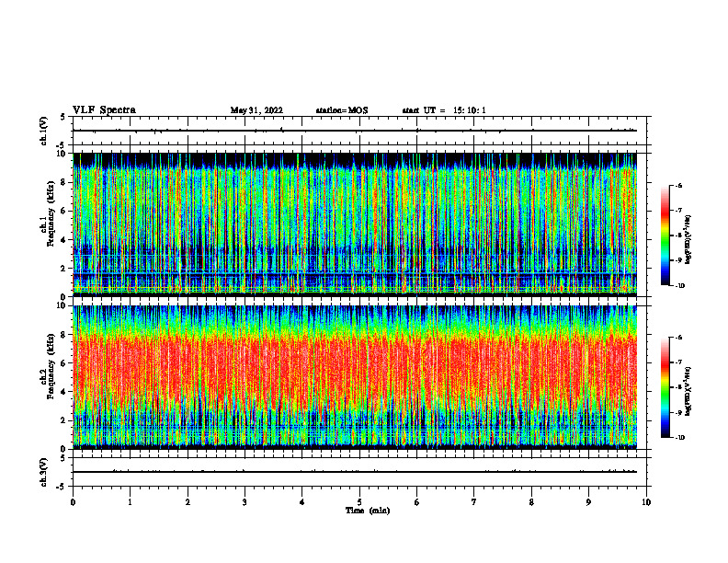The width and height of the screenshot is (728, 563).
Task: Click time axis tick label "3"
Action: (x=245, y=502)
